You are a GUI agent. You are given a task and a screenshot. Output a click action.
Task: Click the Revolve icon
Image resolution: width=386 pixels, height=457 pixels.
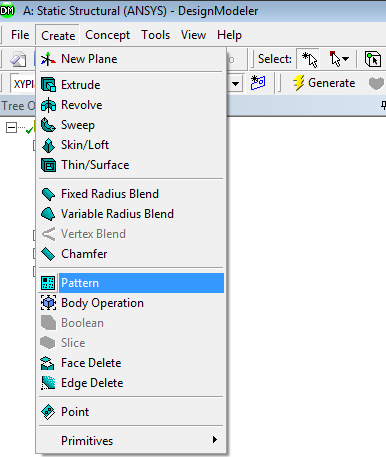pyautogui.click(x=48, y=105)
